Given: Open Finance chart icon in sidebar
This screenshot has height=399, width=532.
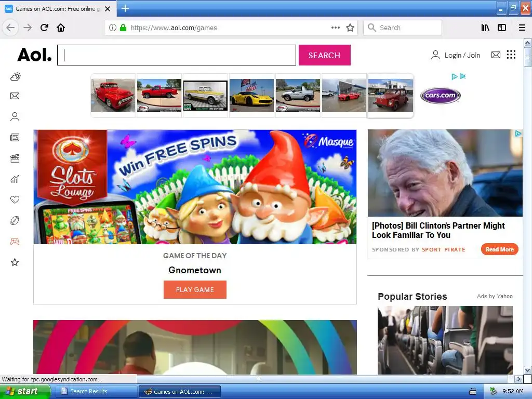Looking at the screenshot, I should pos(15,179).
